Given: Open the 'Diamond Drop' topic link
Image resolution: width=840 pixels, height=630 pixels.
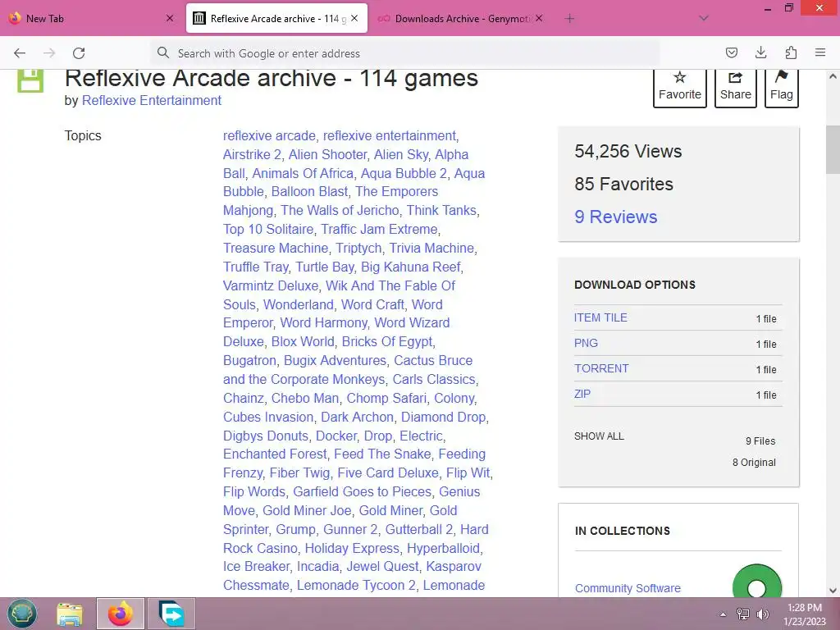Looking at the screenshot, I should point(443,417).
